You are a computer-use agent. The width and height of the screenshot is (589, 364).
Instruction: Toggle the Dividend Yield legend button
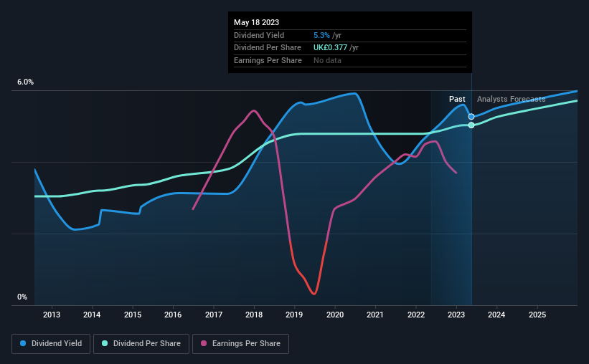51,344
